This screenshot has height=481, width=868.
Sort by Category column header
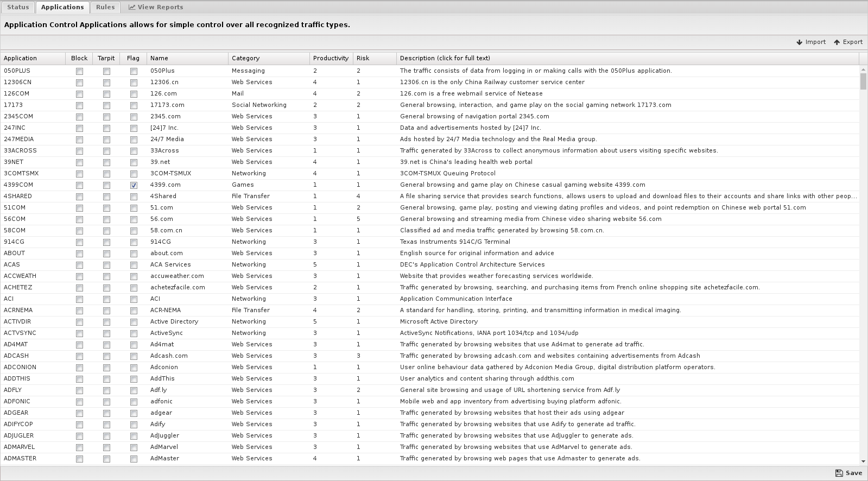coord(269,58)
